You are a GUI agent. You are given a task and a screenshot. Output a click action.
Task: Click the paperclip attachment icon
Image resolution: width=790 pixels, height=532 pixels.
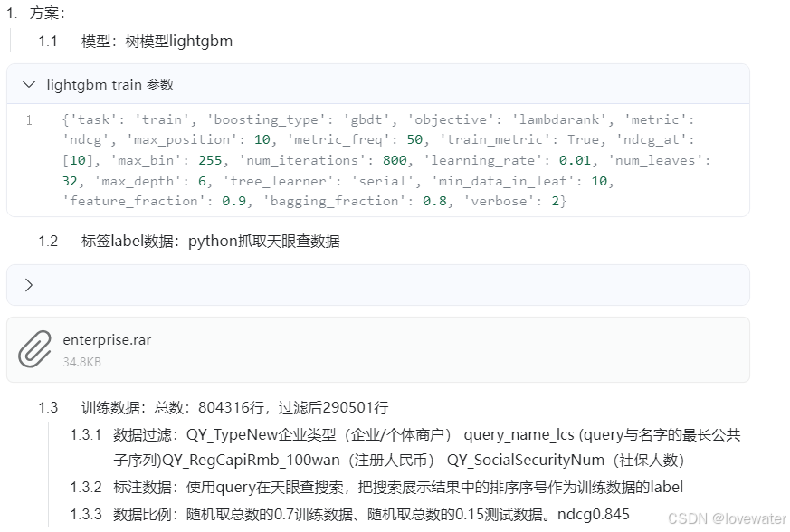34,349
